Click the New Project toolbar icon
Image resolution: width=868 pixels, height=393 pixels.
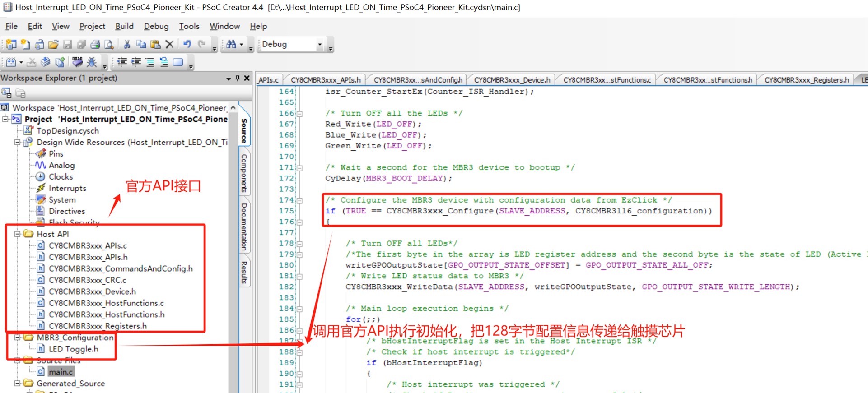pos(11,44)
